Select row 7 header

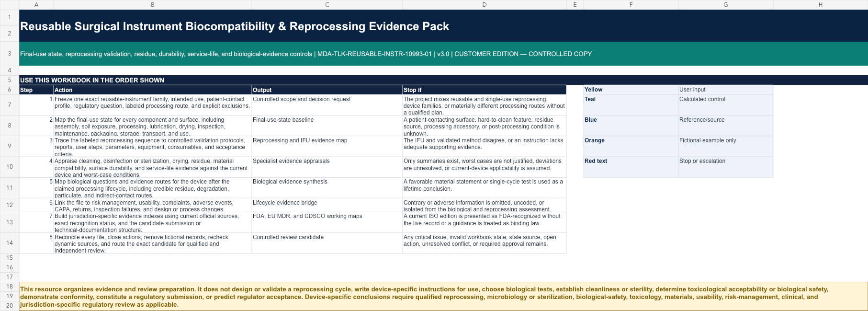[10, 105]
